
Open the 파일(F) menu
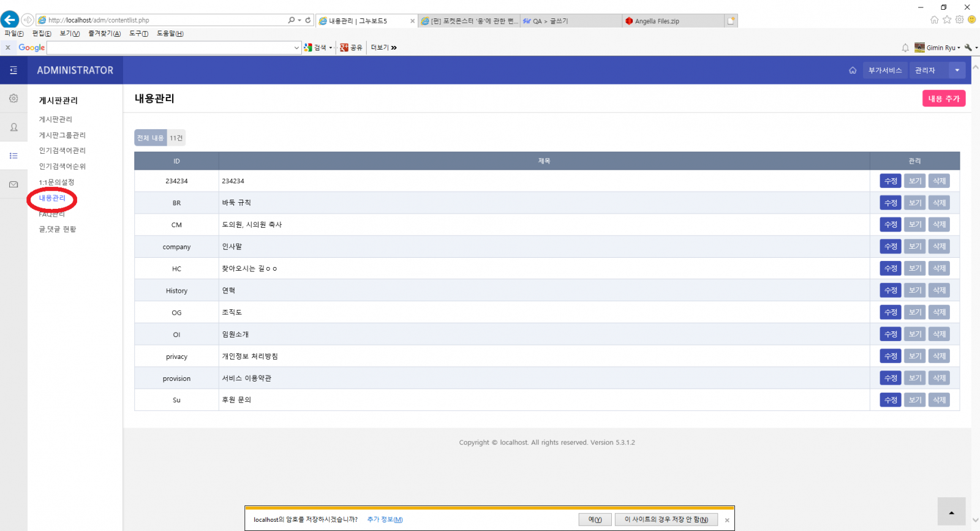[14, 34]
